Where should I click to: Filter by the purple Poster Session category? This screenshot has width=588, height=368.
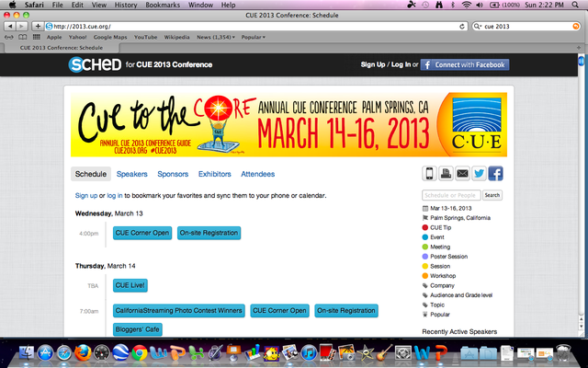tap(445, 257)
